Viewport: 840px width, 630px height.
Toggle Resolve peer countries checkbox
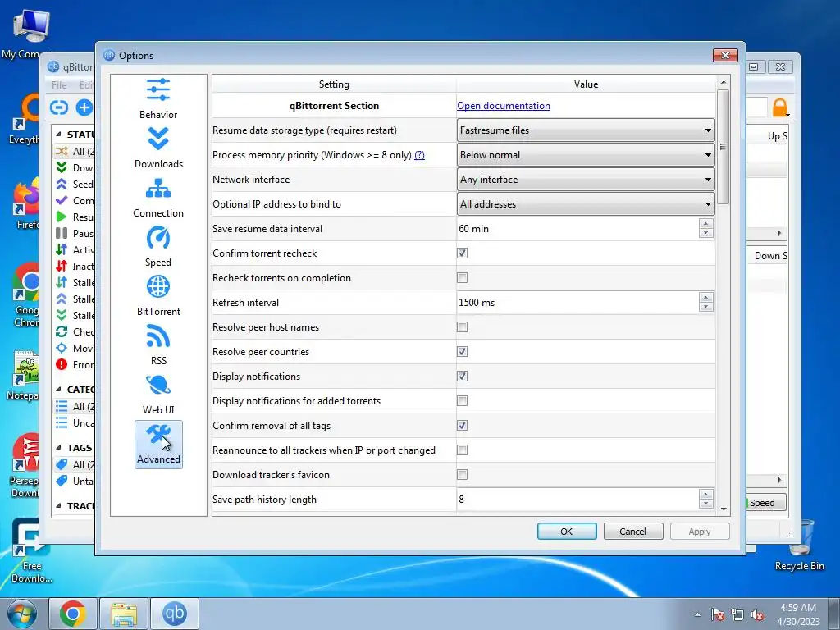[x=463, y=351]
